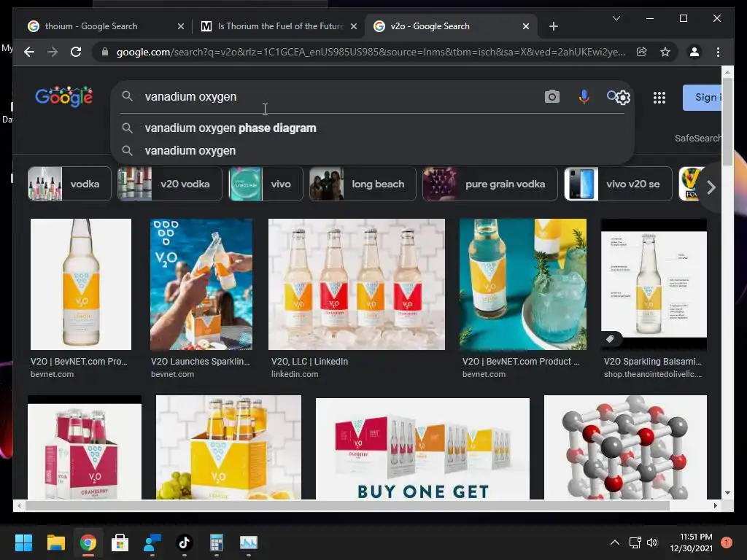Open the cranberry four-pack image
The width and height of the screenshot is (747, 560).
click(x=85, y=447)
